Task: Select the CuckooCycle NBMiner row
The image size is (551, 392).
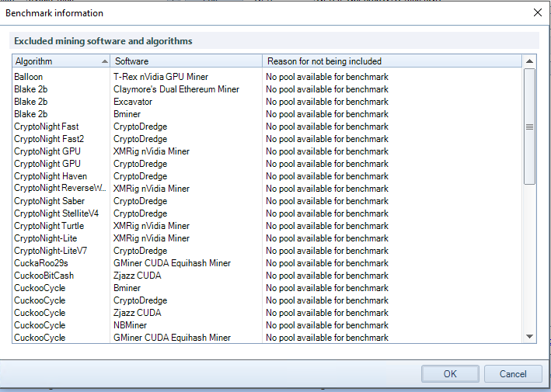Action: click(267, 325)
